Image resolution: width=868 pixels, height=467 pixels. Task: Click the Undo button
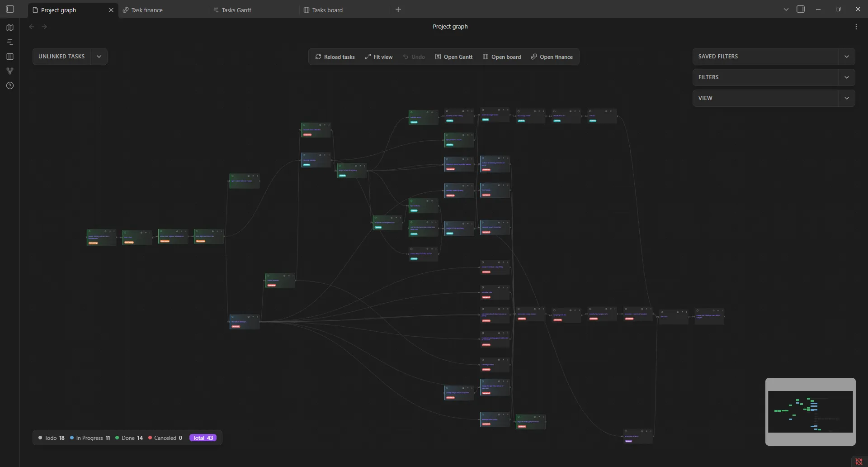[414, 57]
